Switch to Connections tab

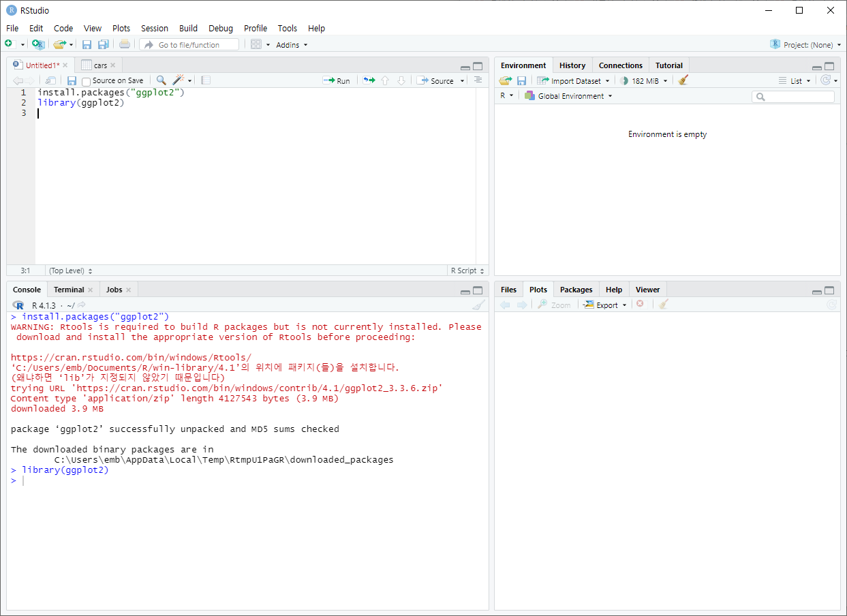(621, 65)
